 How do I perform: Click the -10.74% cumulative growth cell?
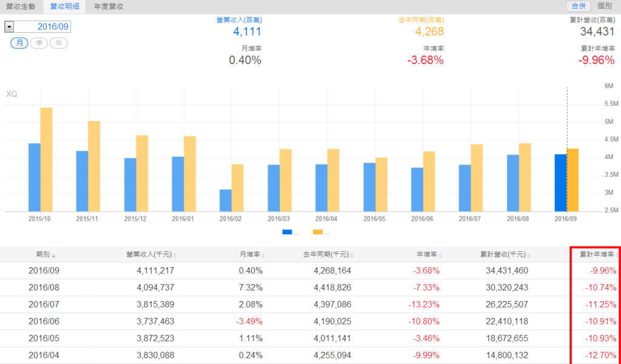601,288
